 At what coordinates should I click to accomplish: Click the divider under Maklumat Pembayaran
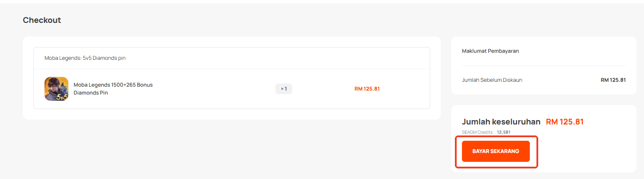(x=543, y=66)
